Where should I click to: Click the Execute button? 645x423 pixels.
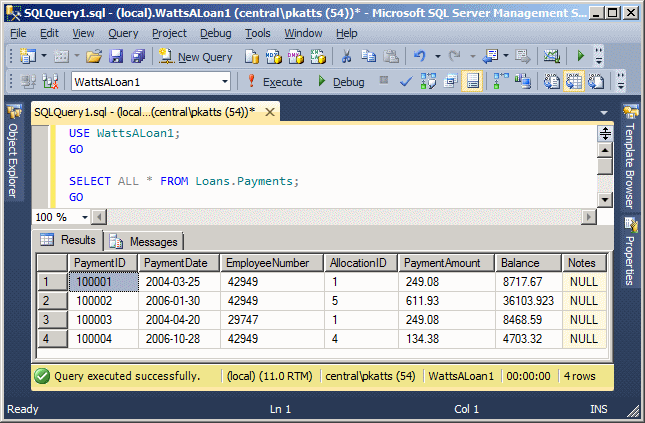274,82
